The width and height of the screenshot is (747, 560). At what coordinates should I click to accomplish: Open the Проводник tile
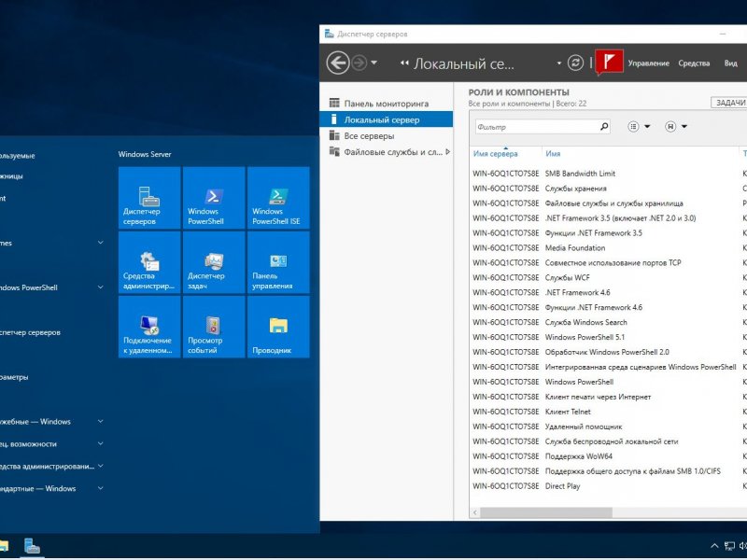pyautogui.click(x=278, y=327)
